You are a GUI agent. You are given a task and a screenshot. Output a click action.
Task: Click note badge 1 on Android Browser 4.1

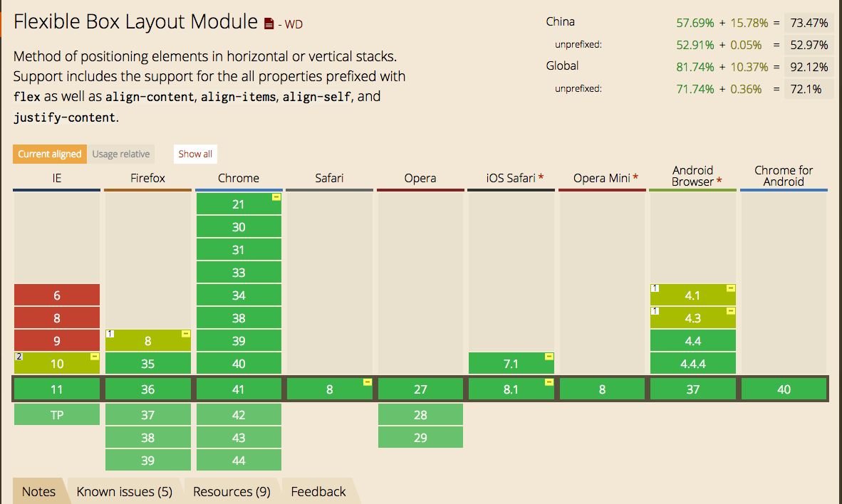tap(655, 288)
